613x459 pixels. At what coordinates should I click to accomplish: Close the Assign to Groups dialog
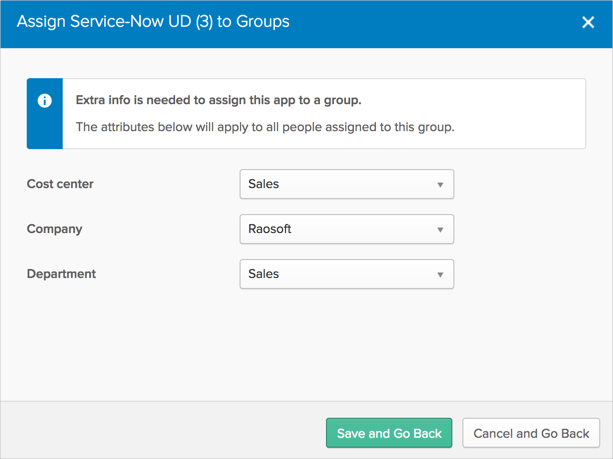[588, 22]
